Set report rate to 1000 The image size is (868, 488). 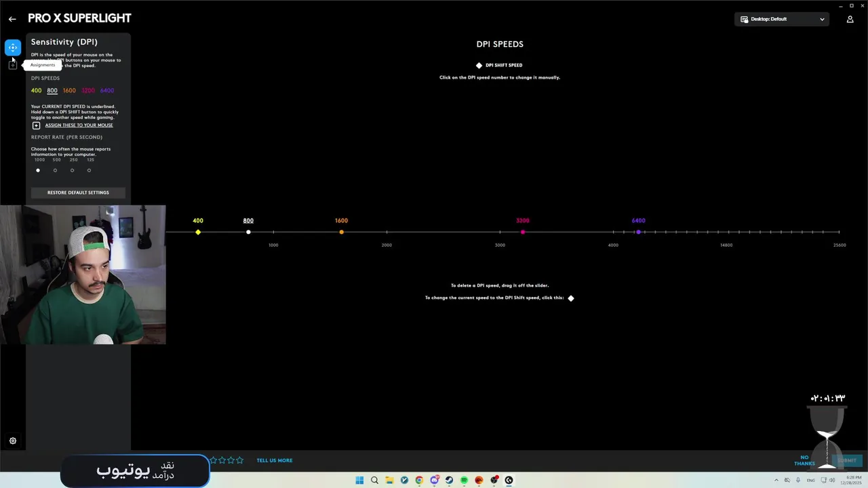pyautogui.click(x=38, y=170)
